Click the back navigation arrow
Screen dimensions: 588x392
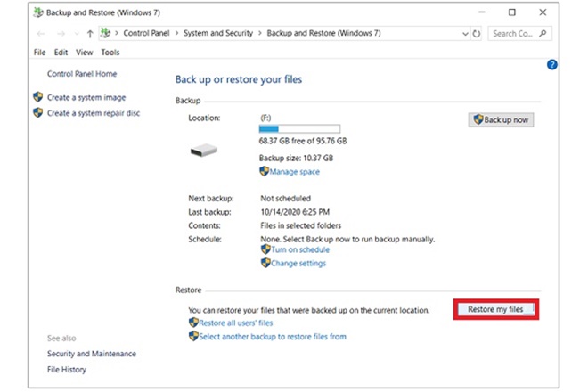[x=43, y=33]
